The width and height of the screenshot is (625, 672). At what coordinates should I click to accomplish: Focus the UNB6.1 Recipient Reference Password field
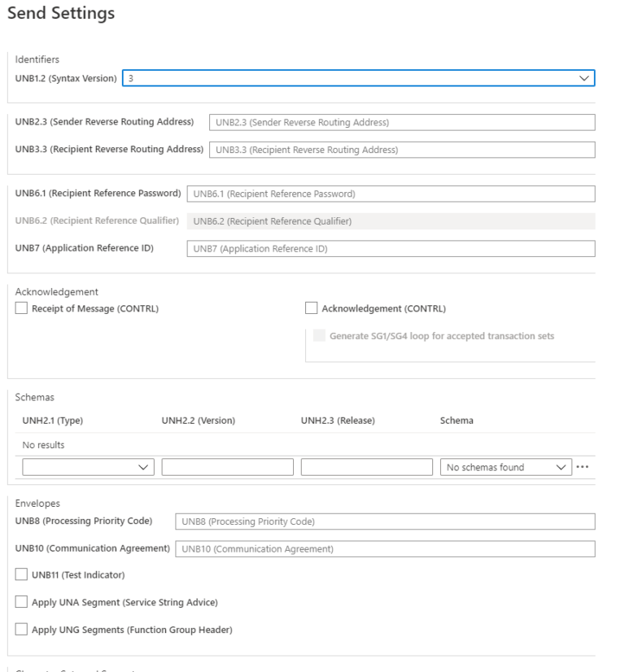tap(391, 194)
